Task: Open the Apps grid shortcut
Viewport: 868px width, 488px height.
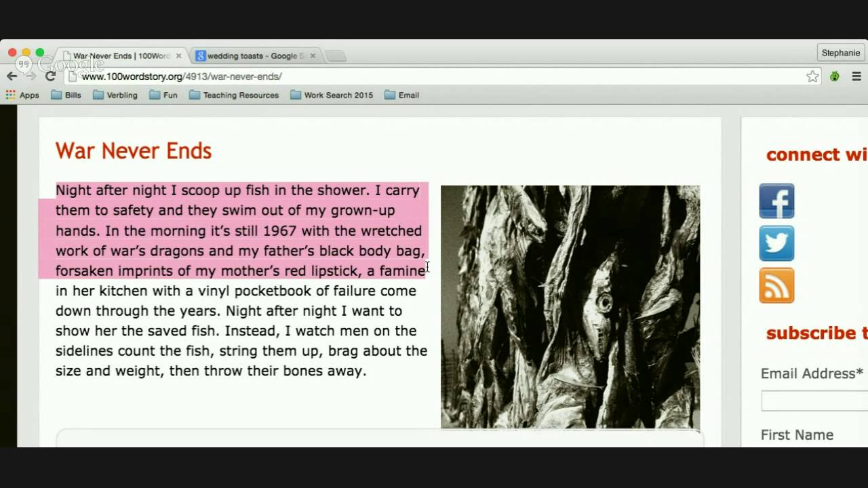Action: pos(22,95)
